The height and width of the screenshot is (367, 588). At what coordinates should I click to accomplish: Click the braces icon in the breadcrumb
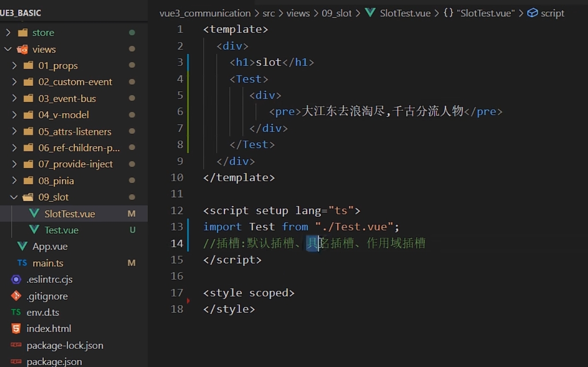pyautogui.click(x=449, y=13)
